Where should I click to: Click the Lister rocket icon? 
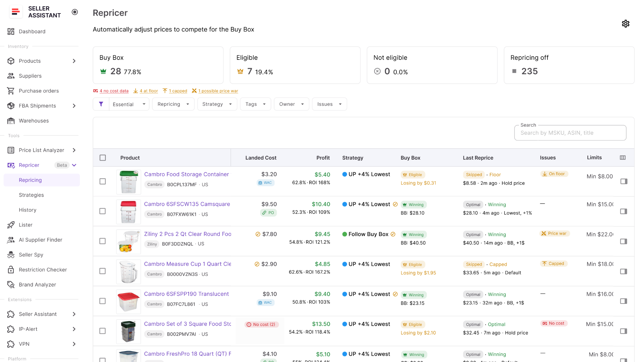[11, 225]
